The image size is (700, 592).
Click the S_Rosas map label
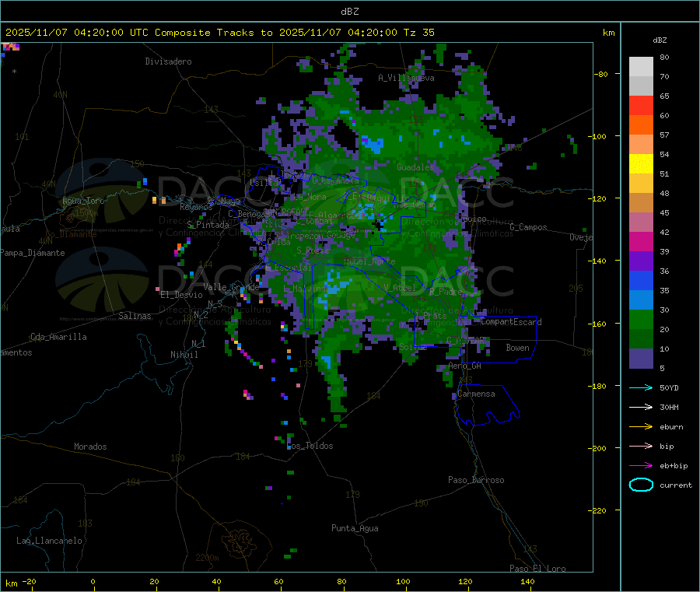coord(313,250)
